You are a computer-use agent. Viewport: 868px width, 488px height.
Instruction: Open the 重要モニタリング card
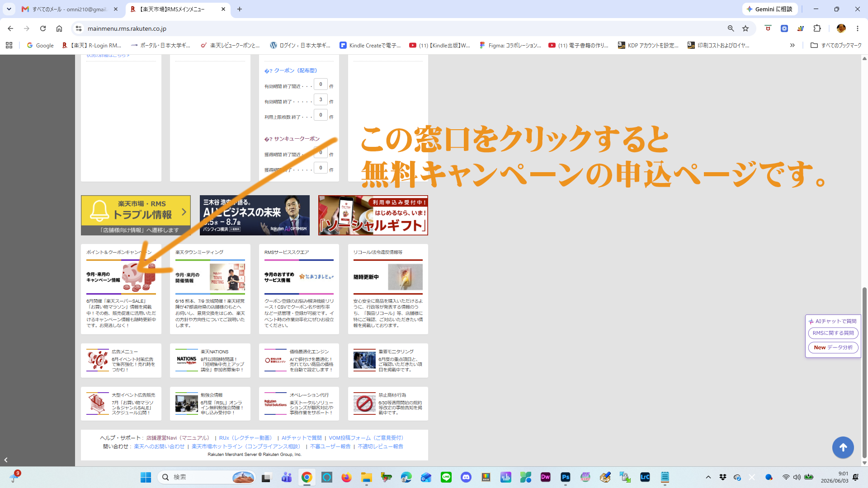tap(388, 361)
